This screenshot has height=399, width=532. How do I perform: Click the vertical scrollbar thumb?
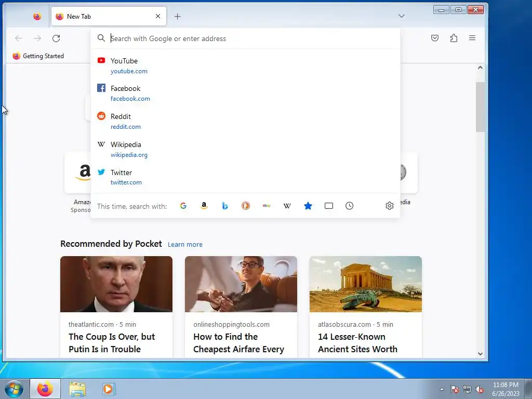point(480,107)
